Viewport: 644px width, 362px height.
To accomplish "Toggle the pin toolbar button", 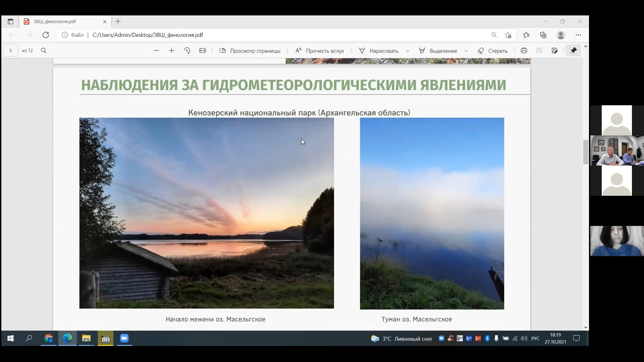I will (574, 51).
